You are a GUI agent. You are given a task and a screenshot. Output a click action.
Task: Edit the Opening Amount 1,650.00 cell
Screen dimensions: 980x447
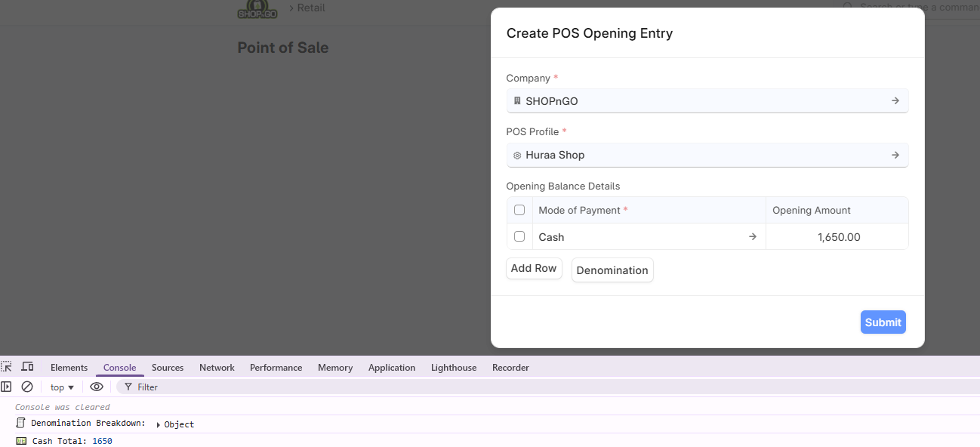[837, 236]
